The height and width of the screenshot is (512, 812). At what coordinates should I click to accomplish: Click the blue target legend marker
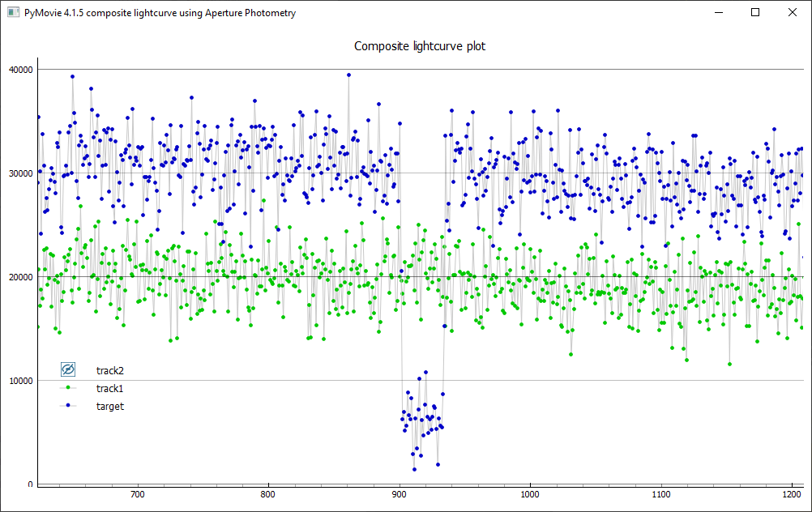click(68, 406)
